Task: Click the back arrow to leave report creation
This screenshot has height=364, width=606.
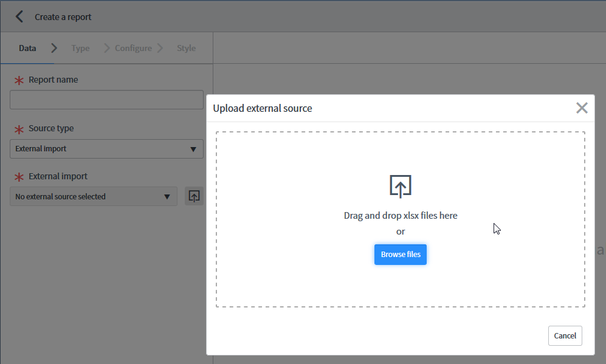Action: 19,16
